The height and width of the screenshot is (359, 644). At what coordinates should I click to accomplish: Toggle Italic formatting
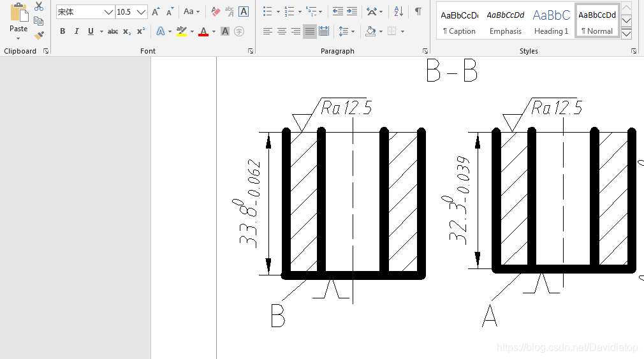77,31
